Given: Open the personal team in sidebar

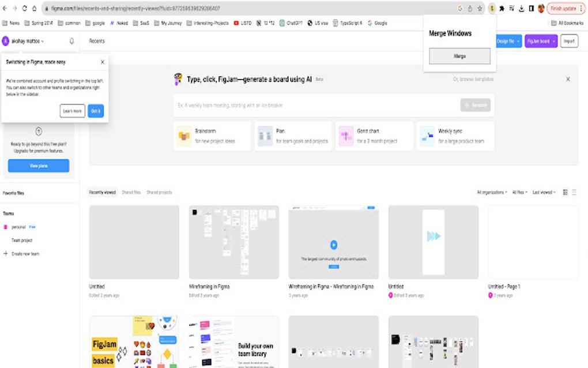Looking at the screenshot, I should tap(19, 227).
